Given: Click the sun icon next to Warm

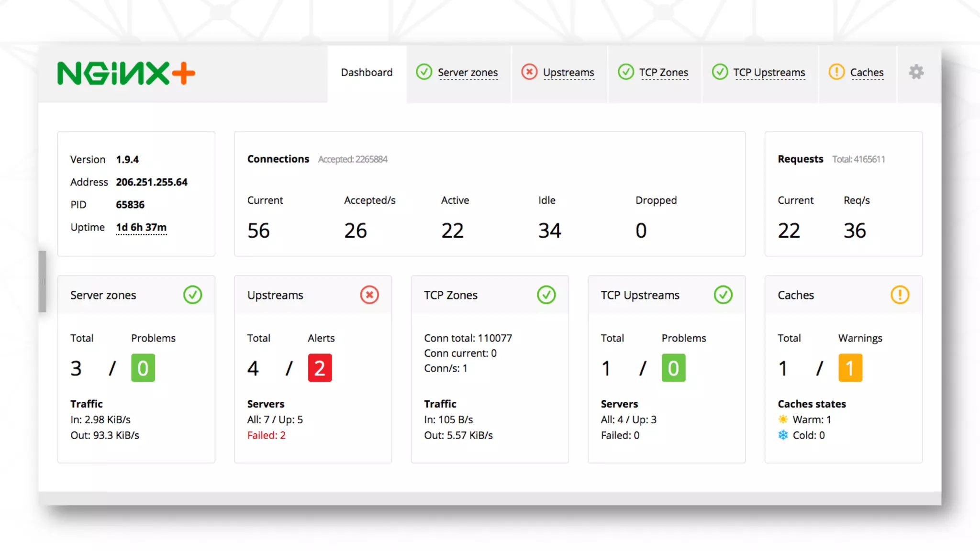Looking at the screenshot, I should (x=783, y=419).
